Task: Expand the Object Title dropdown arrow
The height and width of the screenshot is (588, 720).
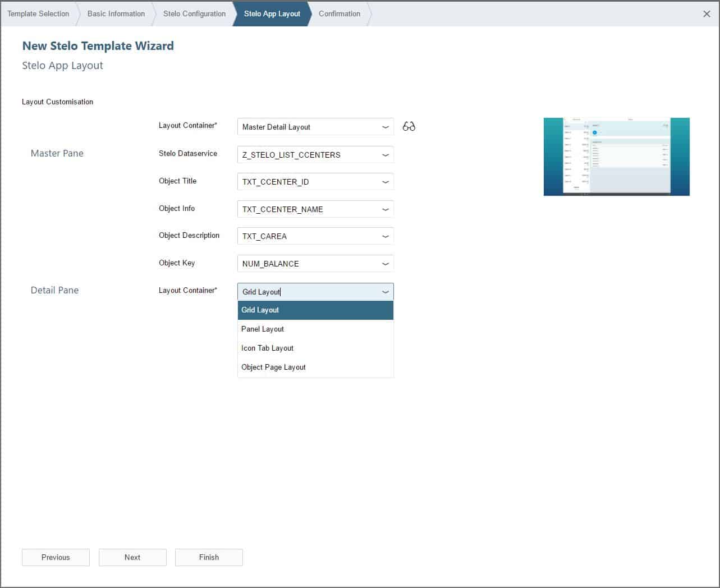Action: point(385,182)
